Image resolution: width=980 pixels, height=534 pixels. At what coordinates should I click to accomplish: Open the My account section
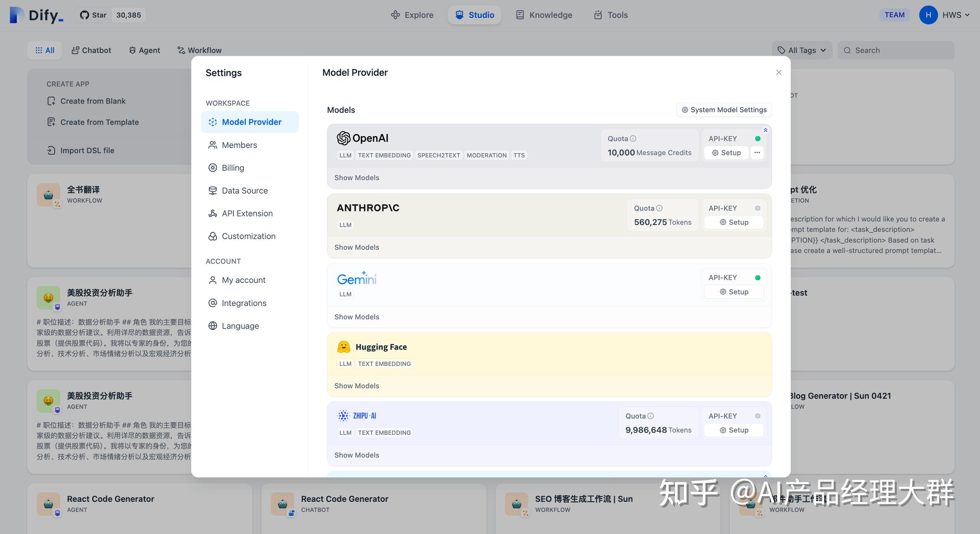pos(243,280)
